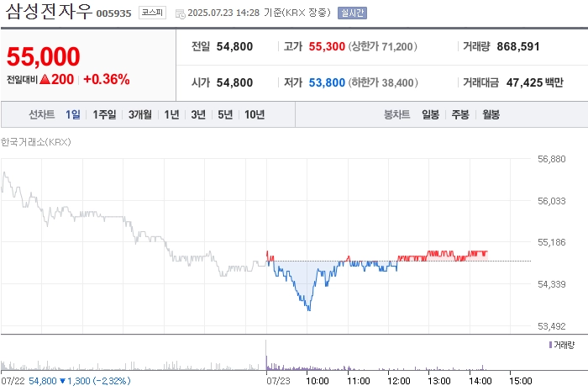Viewport: 588px width, 391px height.
Task: Click the 07/22 previous day summary
Action: tap(66, 381)
